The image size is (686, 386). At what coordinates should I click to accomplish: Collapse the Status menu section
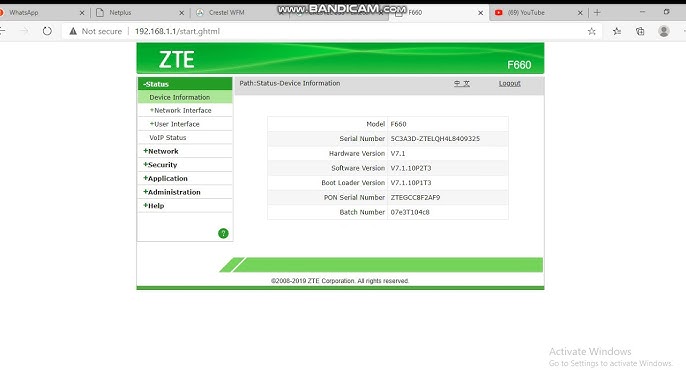coord(185,84)
